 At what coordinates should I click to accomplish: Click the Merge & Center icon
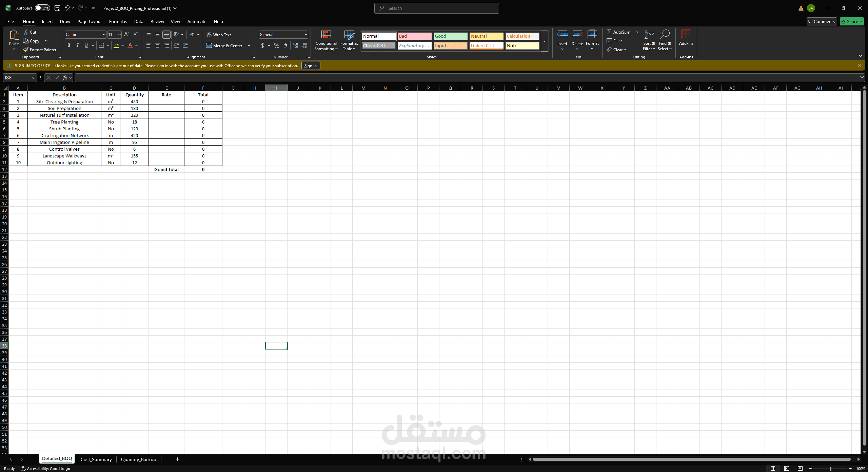point(209,45)
